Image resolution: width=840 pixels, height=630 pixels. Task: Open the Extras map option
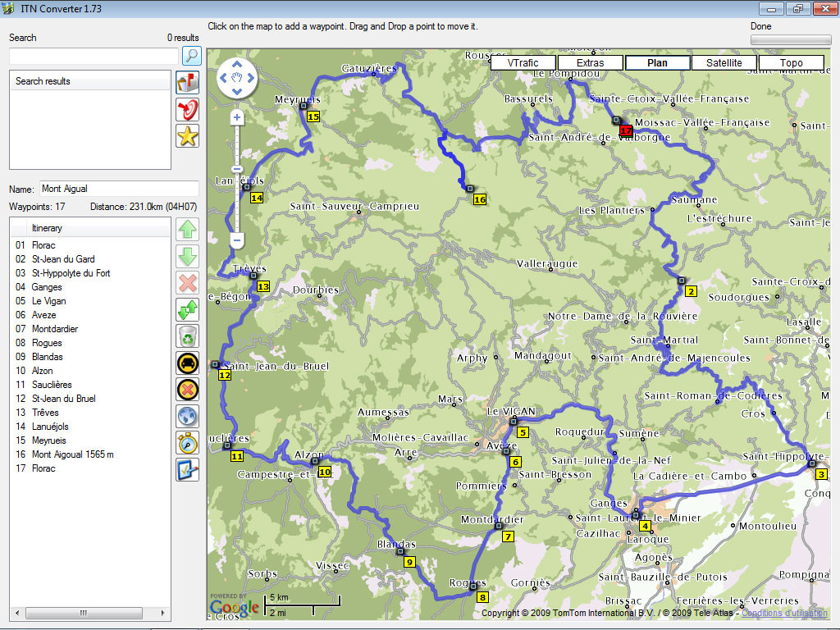point(591,62)
